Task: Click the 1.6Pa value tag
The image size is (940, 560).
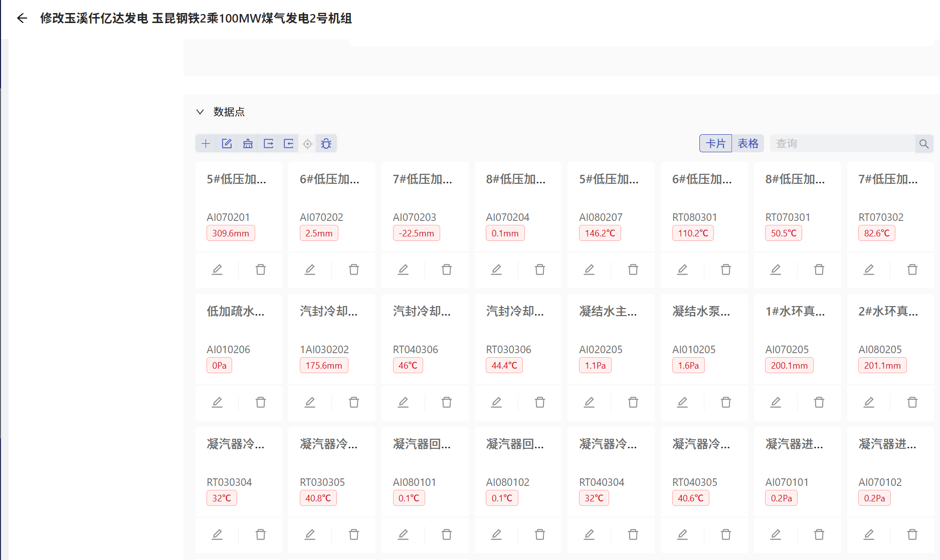Action: [x=688, y=366]
